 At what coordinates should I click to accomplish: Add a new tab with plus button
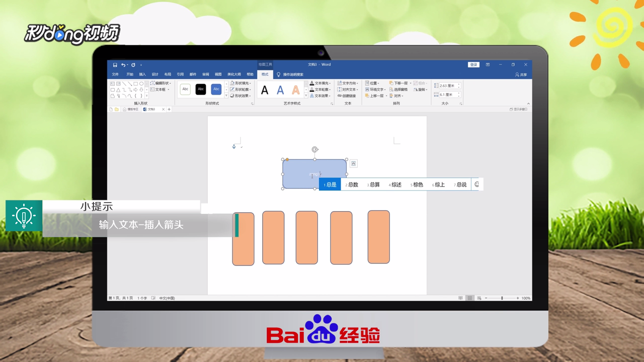pyautogui.click(x=169, y=109)
